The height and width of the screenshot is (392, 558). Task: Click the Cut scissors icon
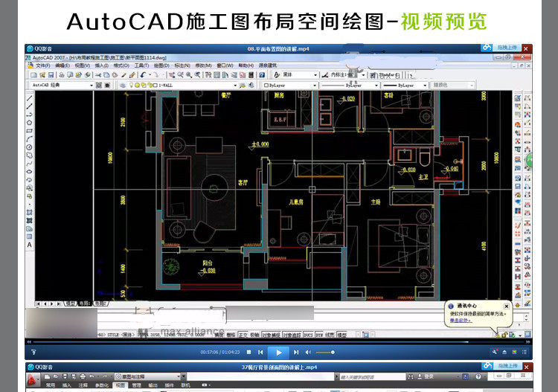click(98, 75)
